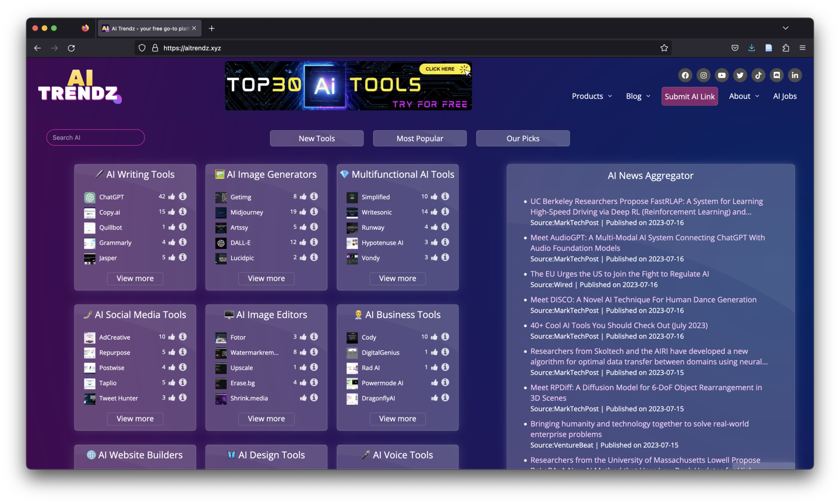Image resolution: width=840 pixels, height=504 pixels.
Task: View more Multifunctional AI Tools
Action: point(397,279)
